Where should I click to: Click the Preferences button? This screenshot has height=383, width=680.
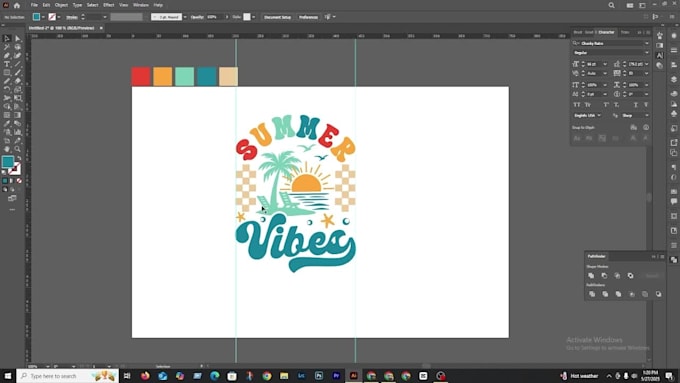[x=308, y=17]
